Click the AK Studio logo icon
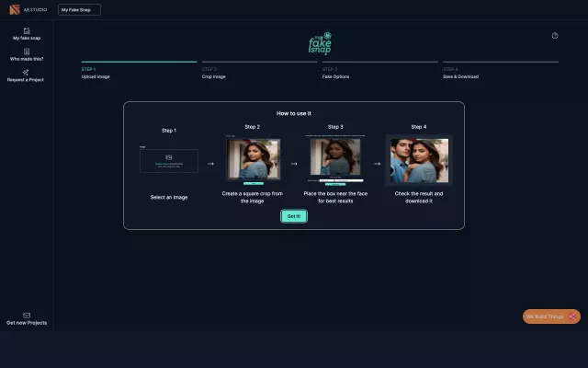 [14, 9]
